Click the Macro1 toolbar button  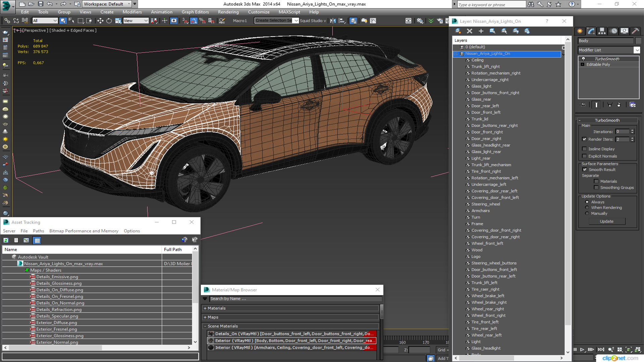point(240,21)
